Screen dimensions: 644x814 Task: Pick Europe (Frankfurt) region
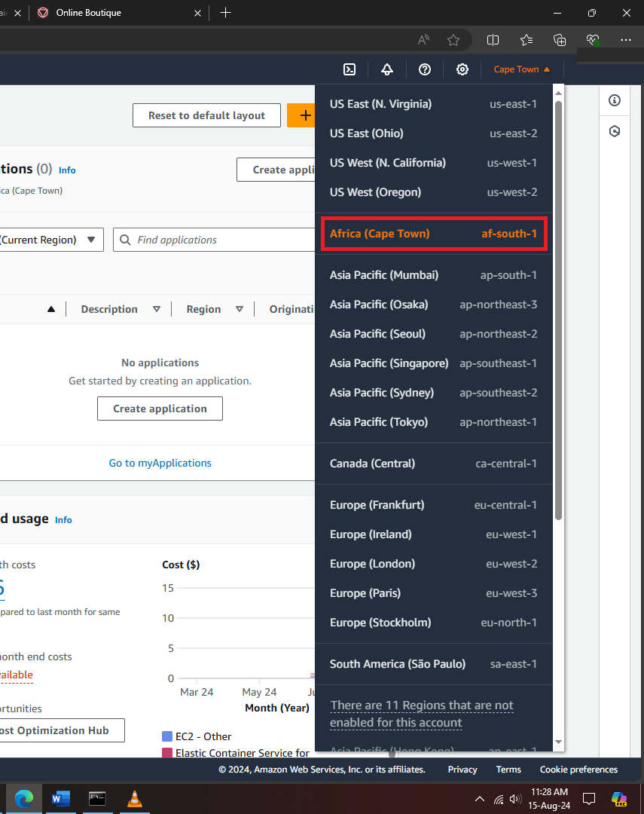click(433, 504)
